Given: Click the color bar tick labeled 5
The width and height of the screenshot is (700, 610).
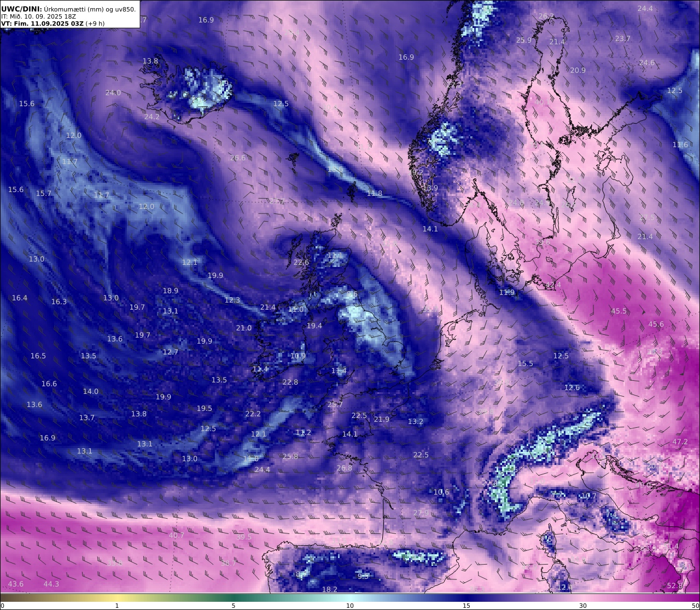Looking at the screenshot, I should 234,606.
